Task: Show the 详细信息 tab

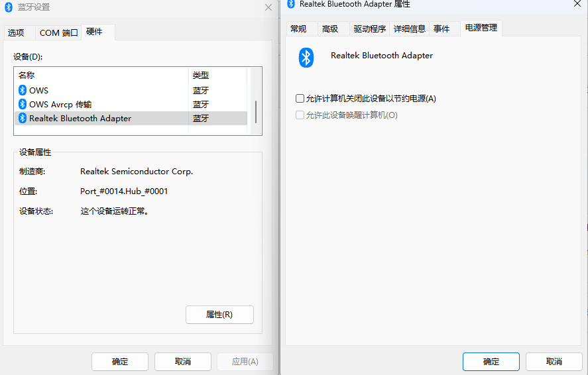Action: 409,29
